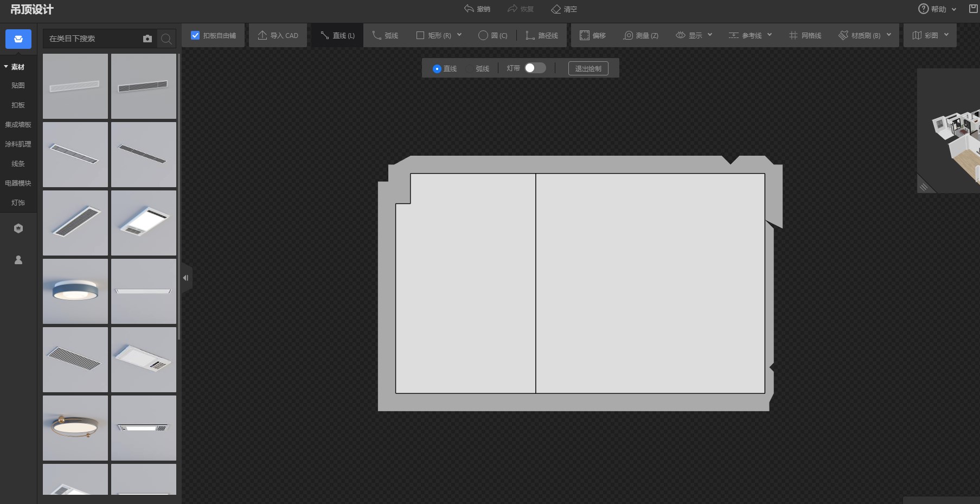The width and height of the screenshot is (980, 504).
Task: Toggle the 网格线 grid lines
Action: click(805, 35)
